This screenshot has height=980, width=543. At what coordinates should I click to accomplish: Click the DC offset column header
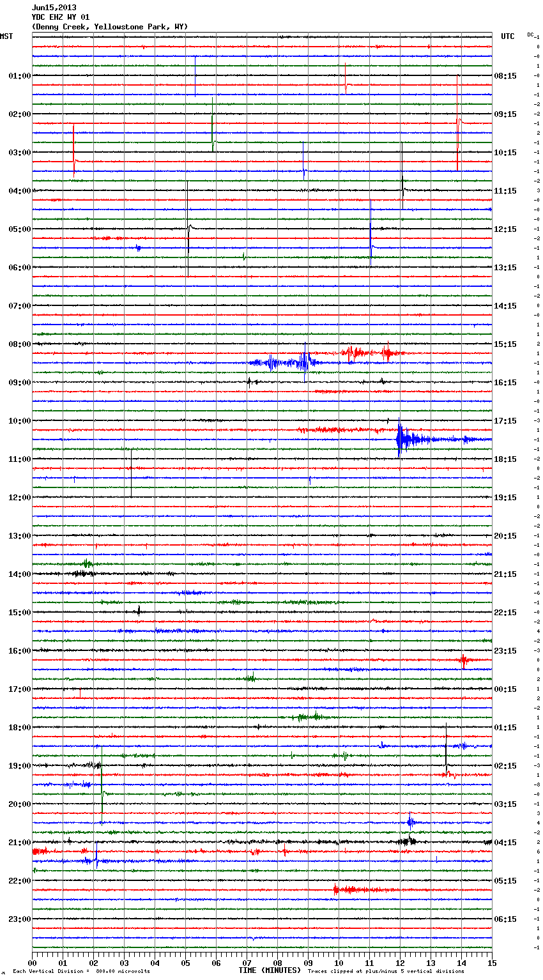[x=530, y=34]
